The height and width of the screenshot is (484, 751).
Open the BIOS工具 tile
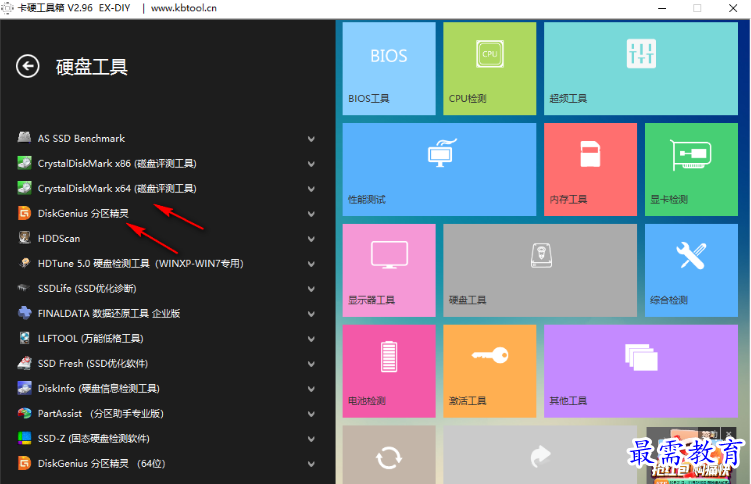(389, 68)
